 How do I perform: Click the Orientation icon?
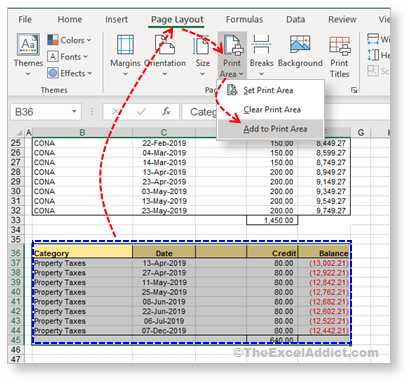(165, 45)
